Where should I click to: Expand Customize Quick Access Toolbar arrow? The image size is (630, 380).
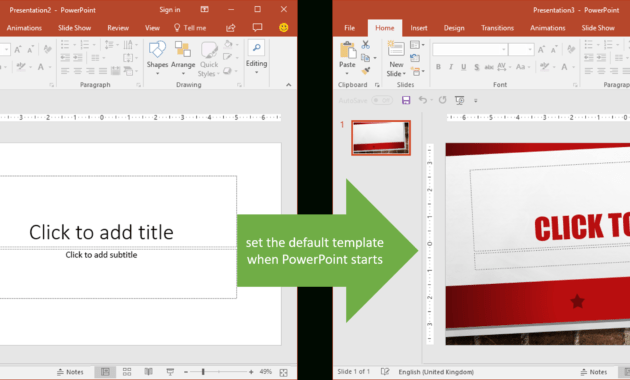pos(476,100)
